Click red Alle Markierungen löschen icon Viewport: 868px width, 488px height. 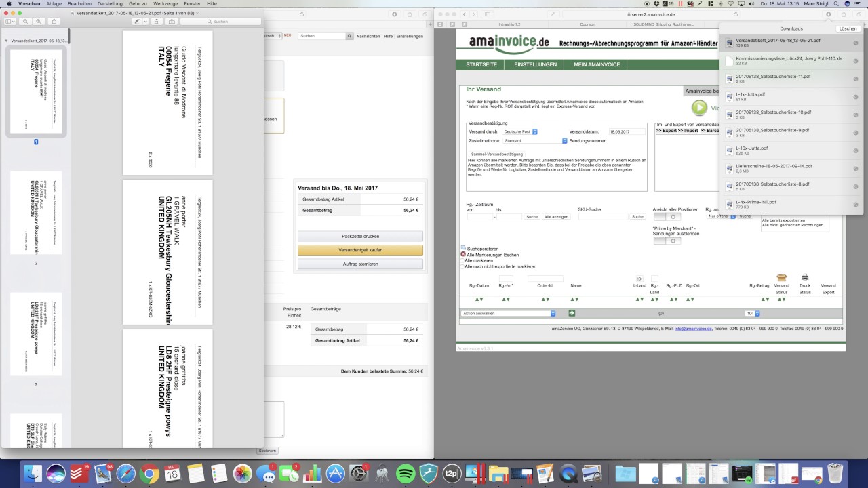tap(463, 254)
